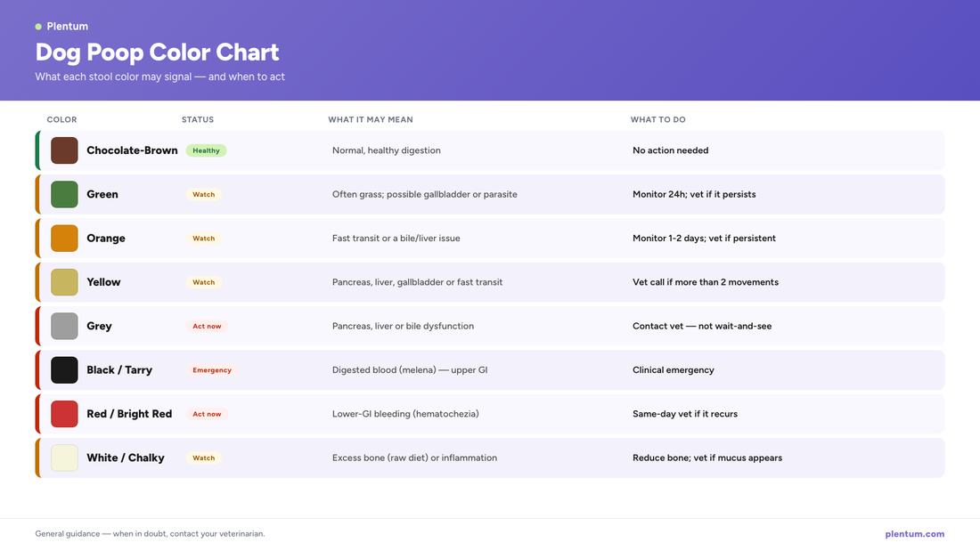Click the chocolate-brown color swatch
Viewport: 980px width, 551px height.
[64, 150]
